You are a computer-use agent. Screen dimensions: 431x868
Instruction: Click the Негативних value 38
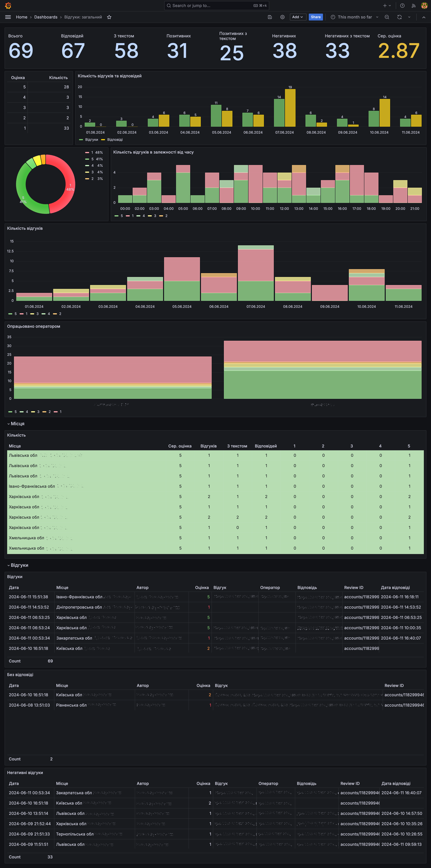(284, 51)
